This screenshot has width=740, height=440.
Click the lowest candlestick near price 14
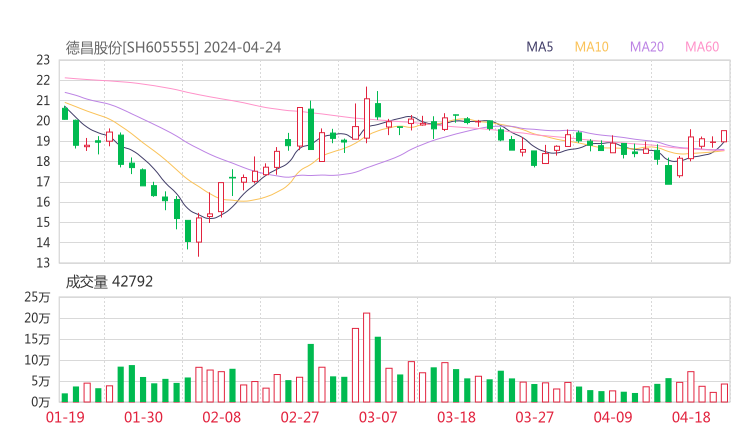(199, 236)
